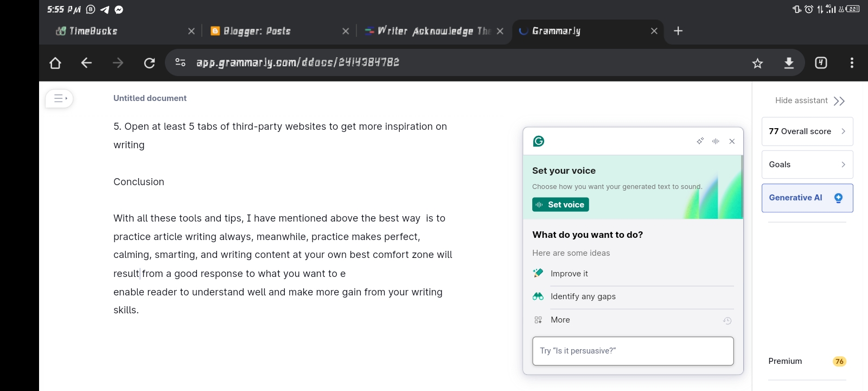Screen dimensions: 868x391
Task: Close the TimeBucks tab
Action: point(191,31)
